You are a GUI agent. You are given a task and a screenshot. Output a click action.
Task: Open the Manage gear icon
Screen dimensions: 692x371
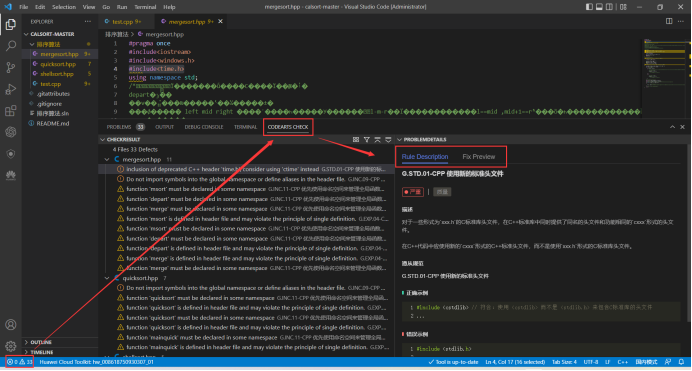pyautogui.click(x=11, y=346)
